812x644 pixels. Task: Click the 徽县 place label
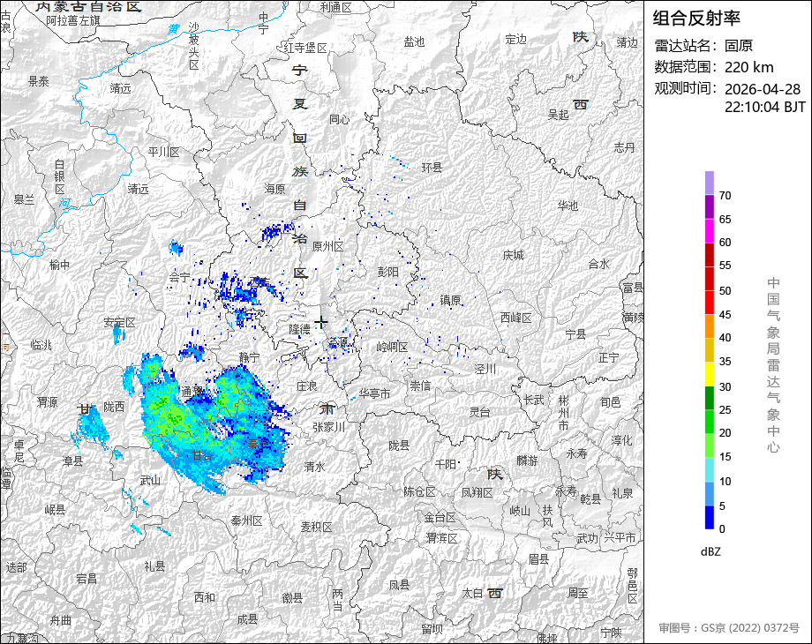tap(292, 598)
